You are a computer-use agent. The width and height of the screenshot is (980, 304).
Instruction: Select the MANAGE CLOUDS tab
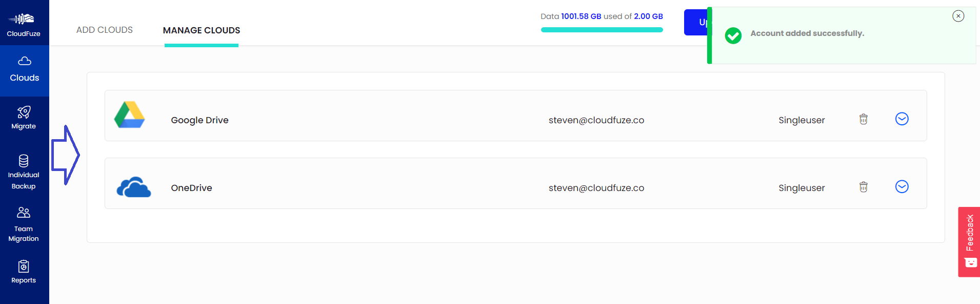[202, 30]
